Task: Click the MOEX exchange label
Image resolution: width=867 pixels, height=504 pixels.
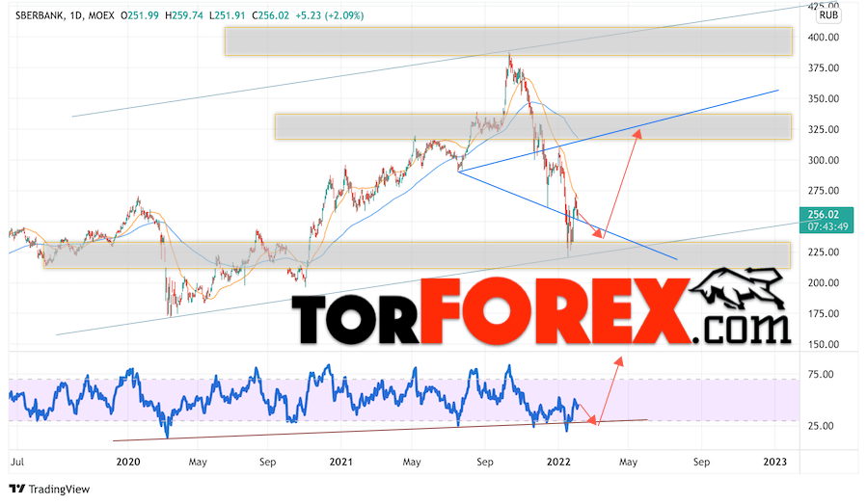Action: coord(101,15)
